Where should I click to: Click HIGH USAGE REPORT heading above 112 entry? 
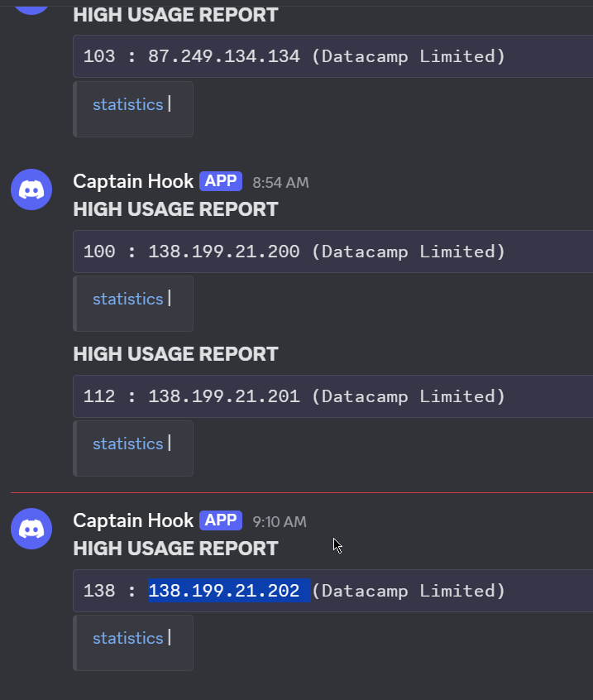pos(176,354)
